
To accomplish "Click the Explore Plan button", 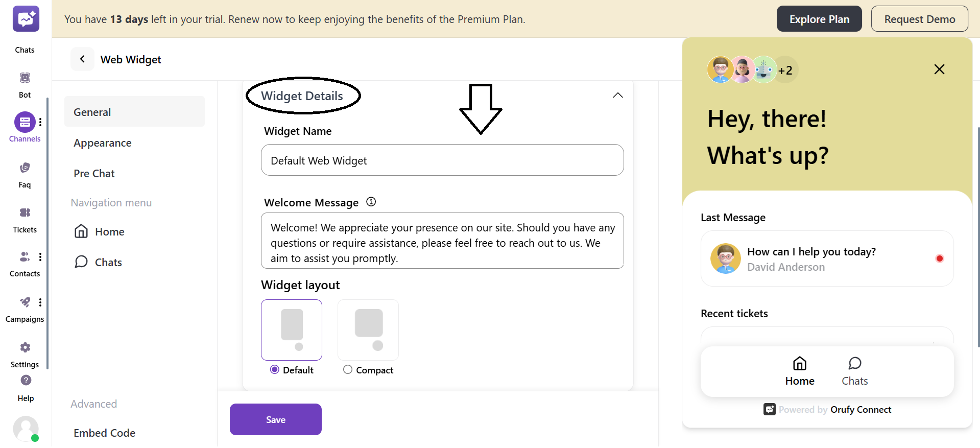I will [819, 18].
